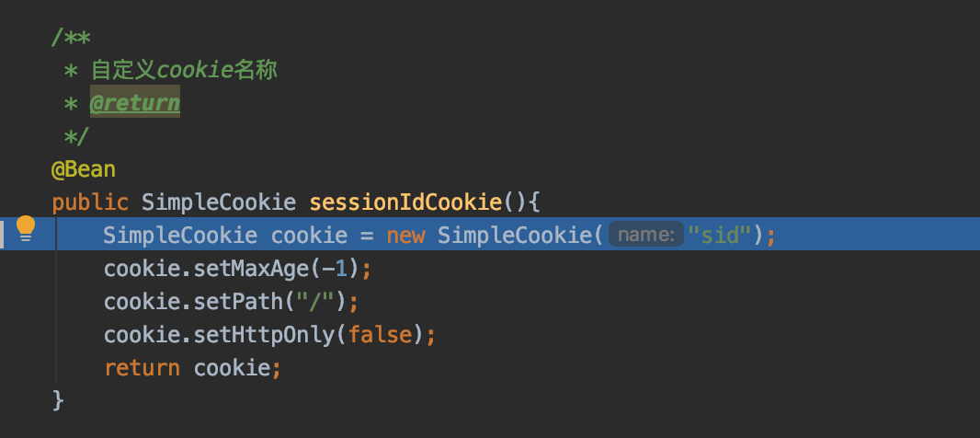This screenshot has height=438, width=980.
Task: Click the Chinese comment text 自定义cookie名称
Action: [x=184, y=70]
